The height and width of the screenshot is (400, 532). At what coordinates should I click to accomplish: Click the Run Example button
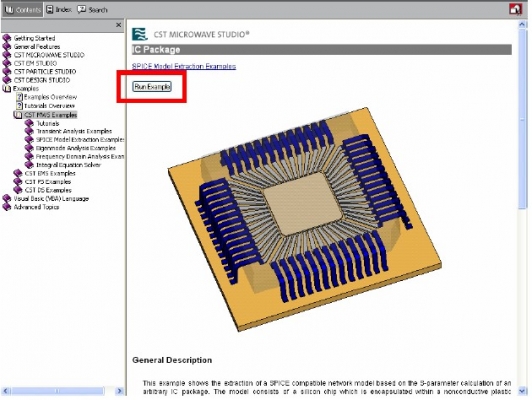[152, 87]
